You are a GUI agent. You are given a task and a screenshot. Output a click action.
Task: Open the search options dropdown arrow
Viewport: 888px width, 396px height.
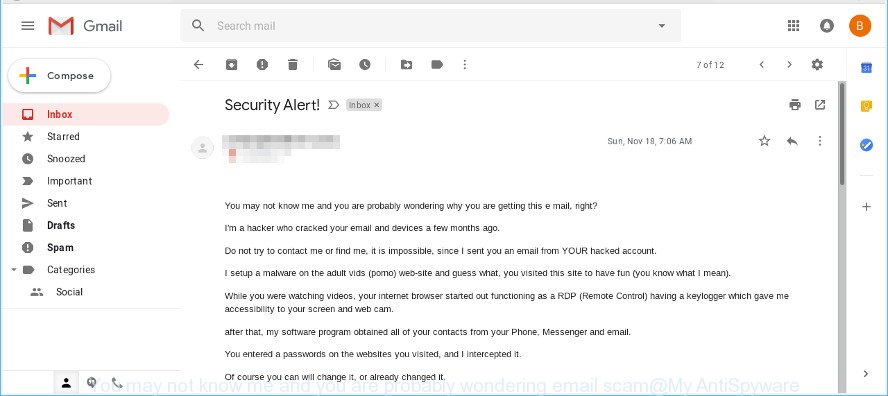click(x=661, y=25)
